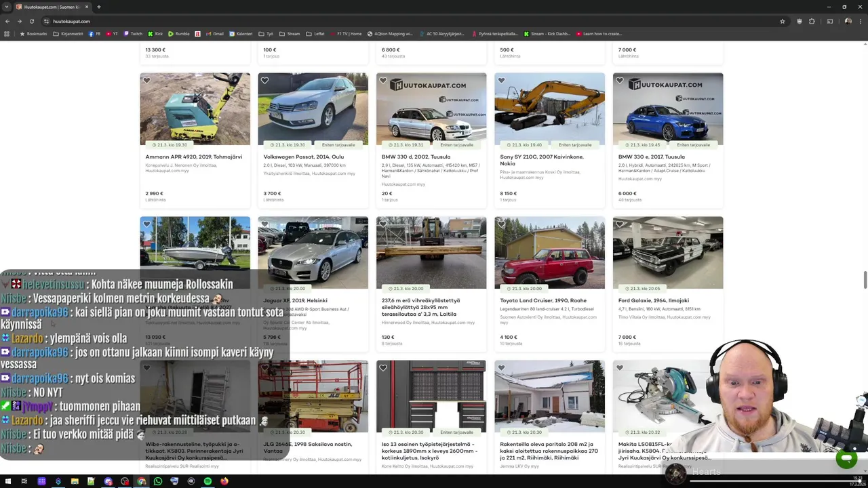Open the YT bookmark

tap(112, 33)
